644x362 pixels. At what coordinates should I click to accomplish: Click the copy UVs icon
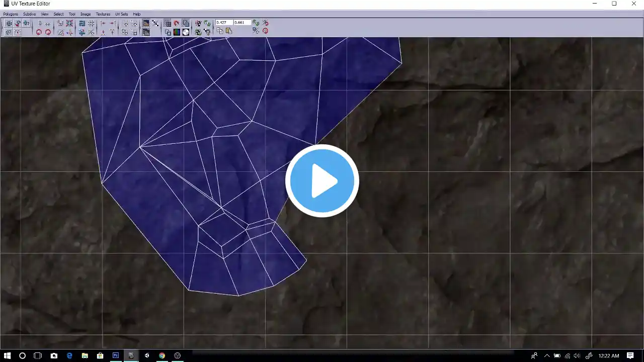tap(220, 31)
